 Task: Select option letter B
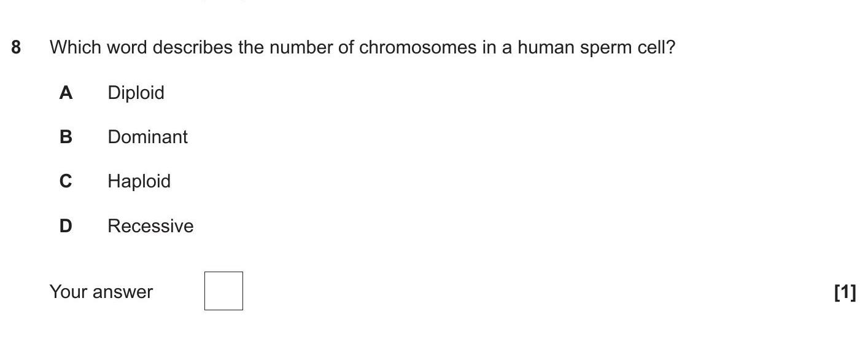pyautogui.click(x=66, y=137)
